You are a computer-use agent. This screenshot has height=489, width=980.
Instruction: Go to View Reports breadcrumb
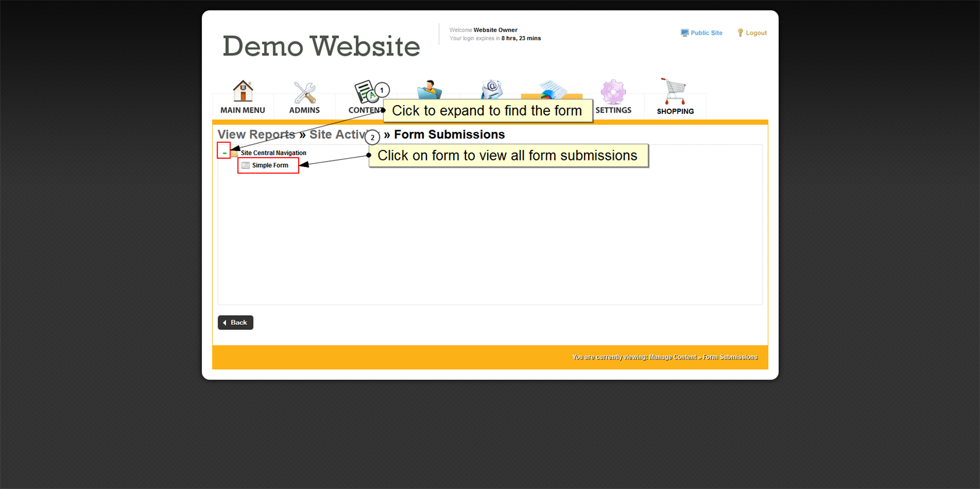(256, 135)
